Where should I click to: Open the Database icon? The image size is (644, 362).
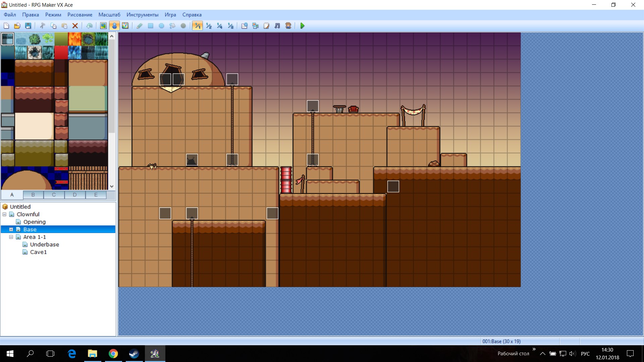click(x=245, y=26)
